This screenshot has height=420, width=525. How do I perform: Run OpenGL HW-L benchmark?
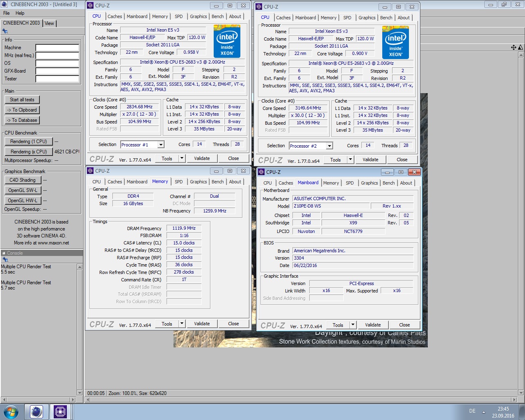click(x=23, y=201)
